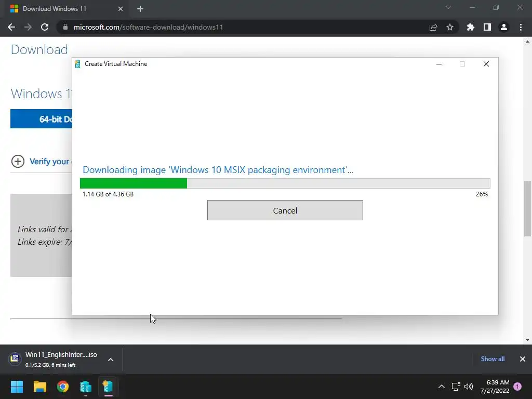Click the page vertical scrollbar thumb

point(527,208)
